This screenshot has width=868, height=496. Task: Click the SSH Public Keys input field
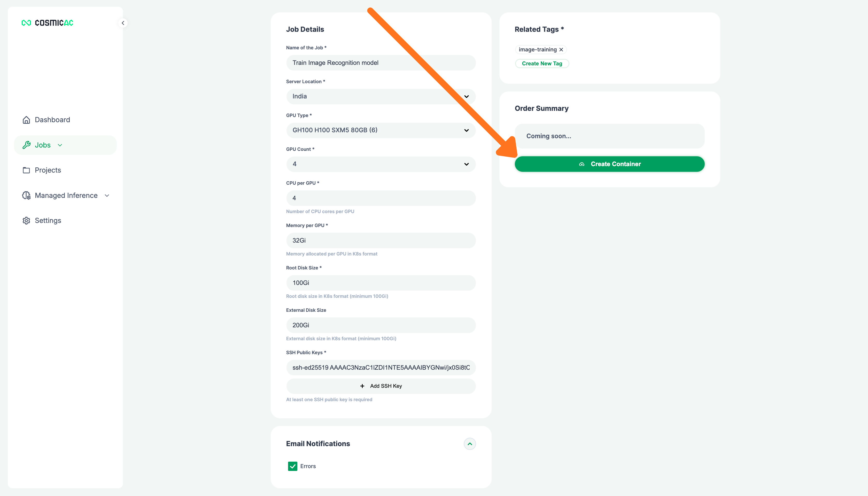point(381,368)
